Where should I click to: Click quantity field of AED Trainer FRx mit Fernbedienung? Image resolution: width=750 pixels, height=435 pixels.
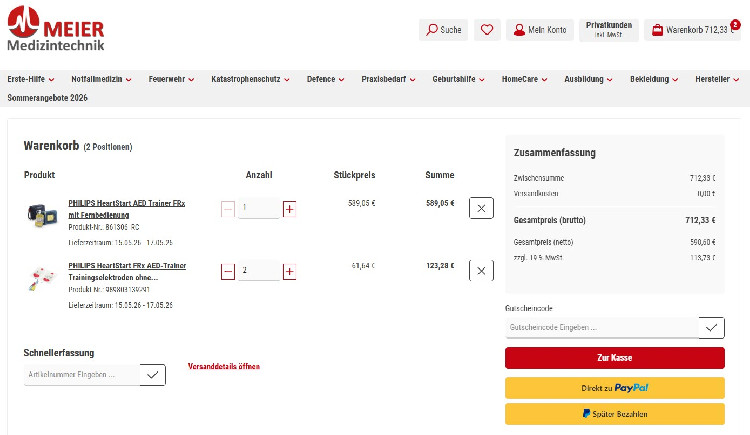(x=259, y=208)
